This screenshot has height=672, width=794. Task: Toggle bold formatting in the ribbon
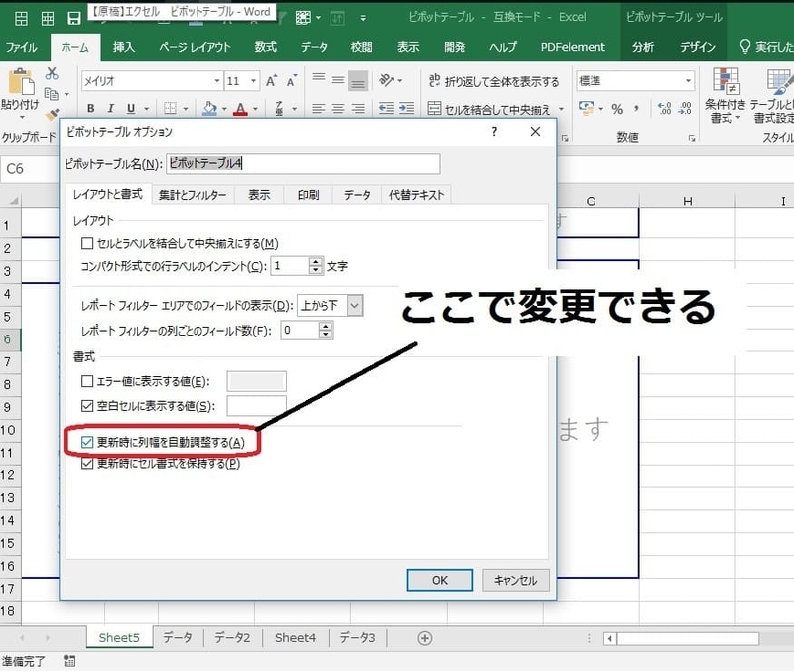pyautogui.click(x=91, y=106)
